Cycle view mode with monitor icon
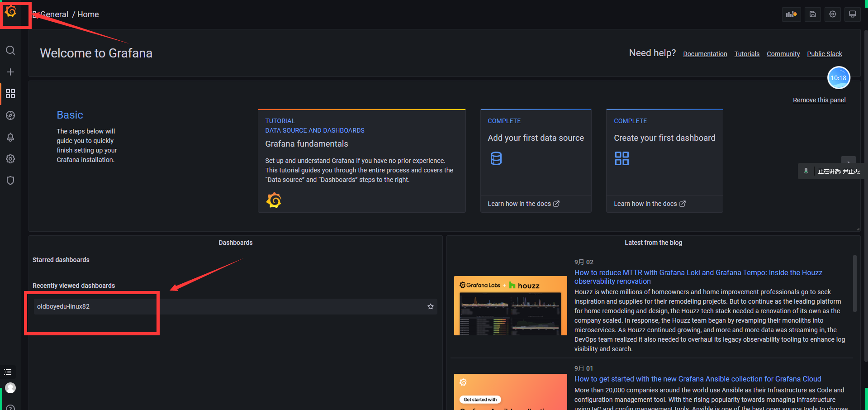Image resolution: width=868 pixels, height=410 pixels. tap(853, 14)
